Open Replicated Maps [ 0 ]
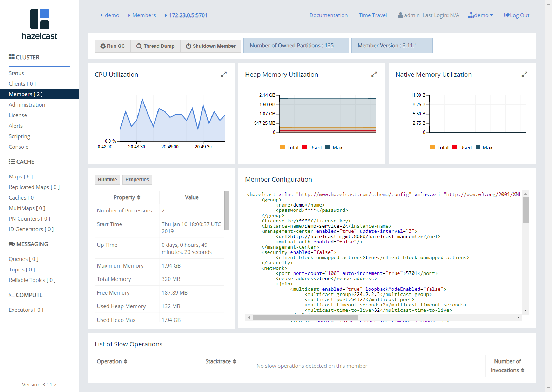552x392 pixels. [34, 187]
